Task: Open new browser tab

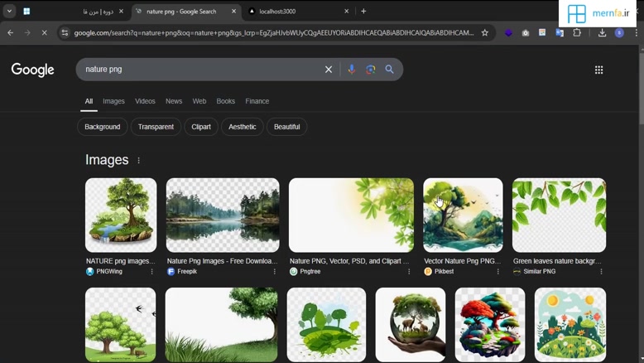Action: 363,12
